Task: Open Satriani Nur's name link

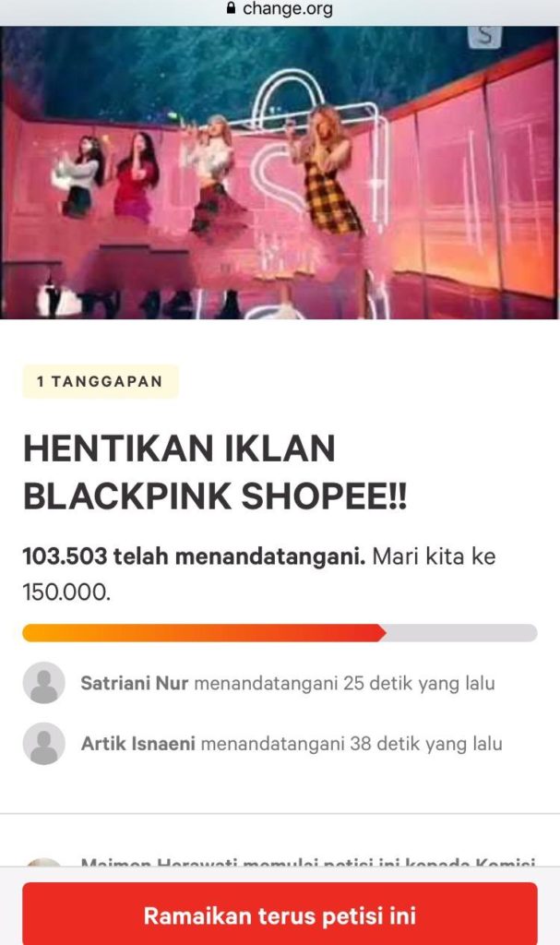Action: pos(135,684)
